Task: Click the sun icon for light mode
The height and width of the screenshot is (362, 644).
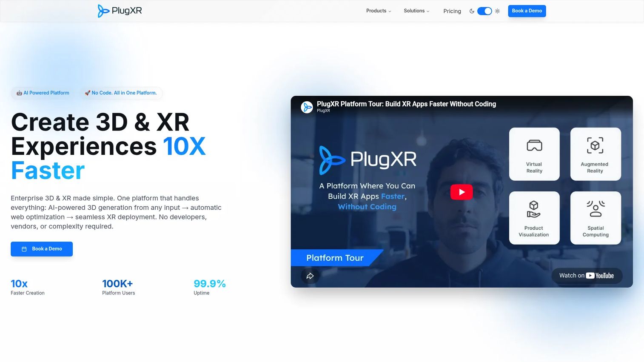Action: (497, 11)
